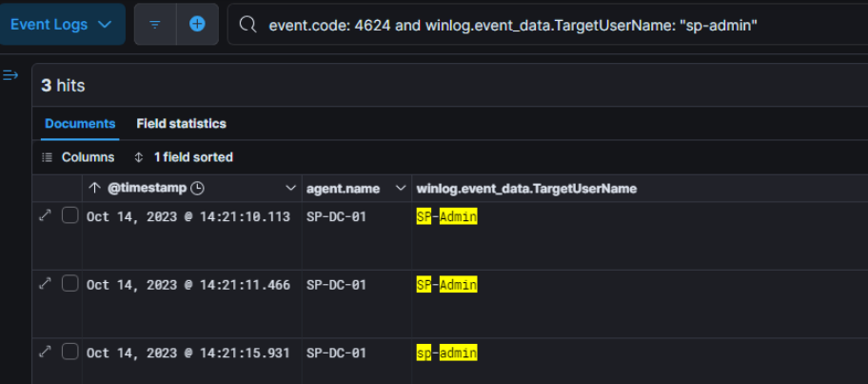The height and width of the screenshot is (384, 868).
Task: Open the Event Logs data view dropdown
Action: point(62,25)
